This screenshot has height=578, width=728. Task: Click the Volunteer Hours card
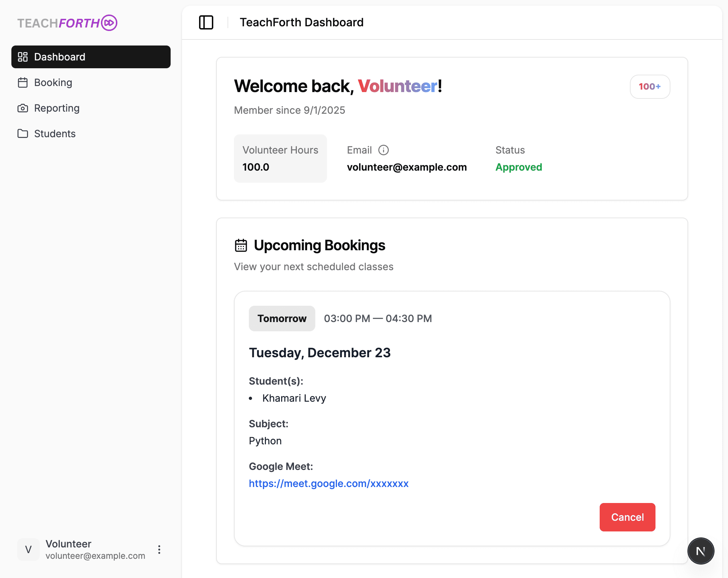280,159
